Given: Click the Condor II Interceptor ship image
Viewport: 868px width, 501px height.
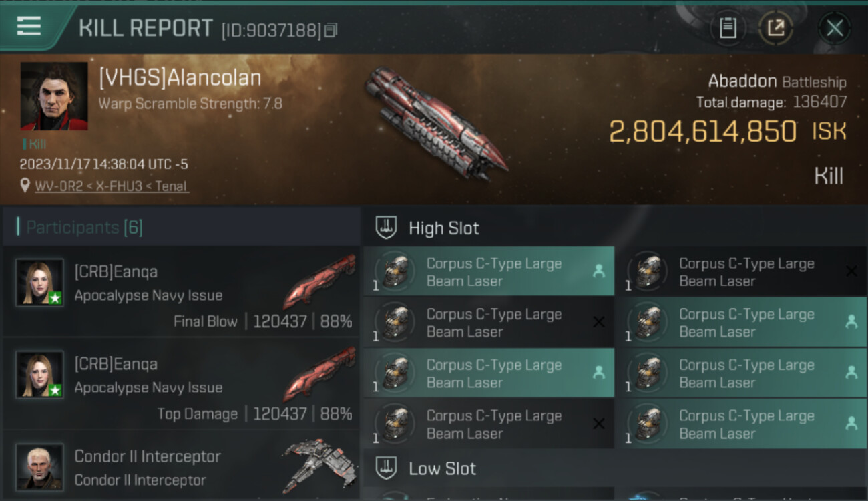Looking at the screenshot, I should point(318,466).
